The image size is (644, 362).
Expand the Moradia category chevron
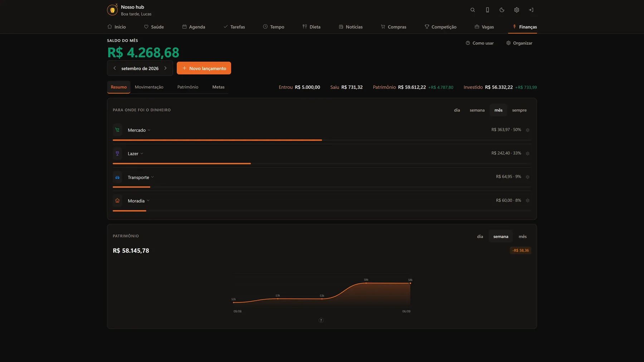(x=148, y=201)
